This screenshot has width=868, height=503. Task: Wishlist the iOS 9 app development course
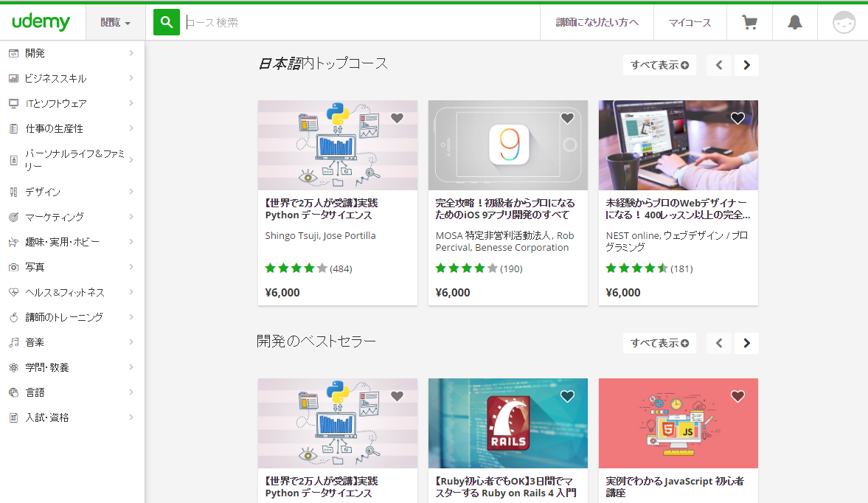(x=567, y=118)
